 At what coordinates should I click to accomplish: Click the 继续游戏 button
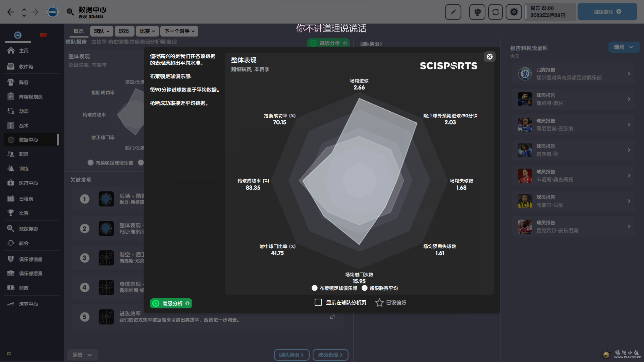tap(607, 12)
